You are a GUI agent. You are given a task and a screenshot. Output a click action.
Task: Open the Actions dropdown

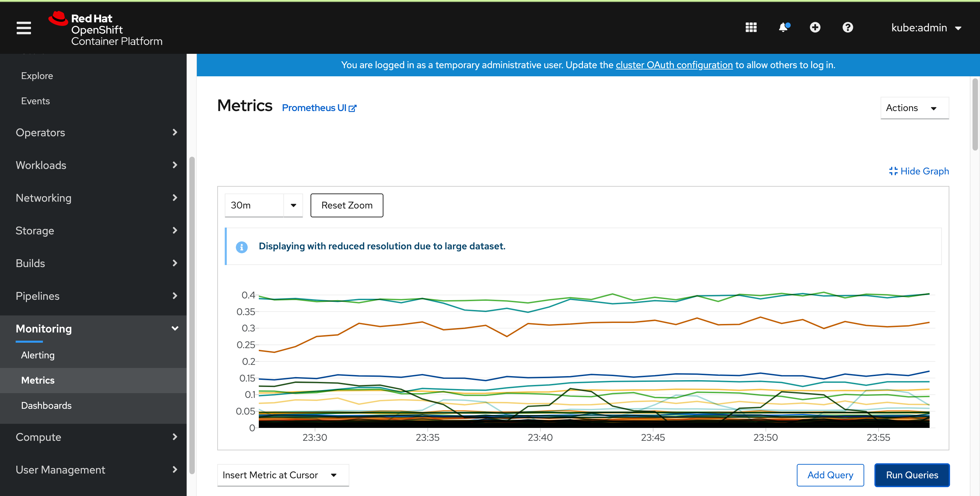(x=914, y=108)
